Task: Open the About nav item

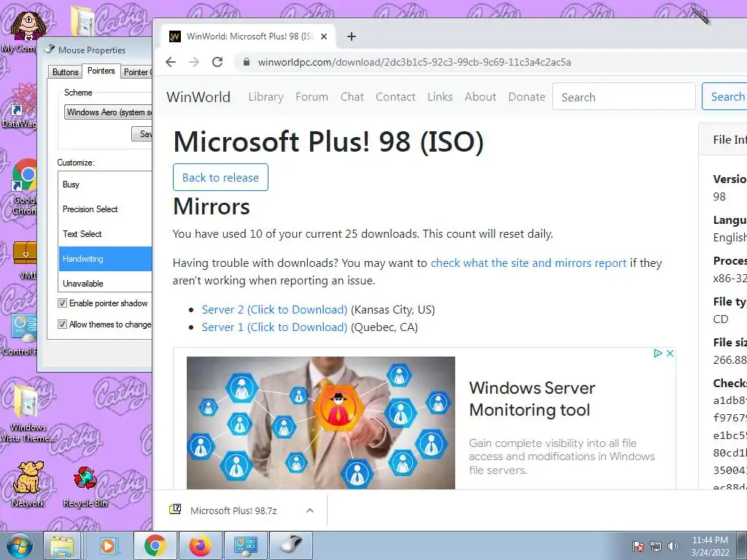Action: [480, 97]
